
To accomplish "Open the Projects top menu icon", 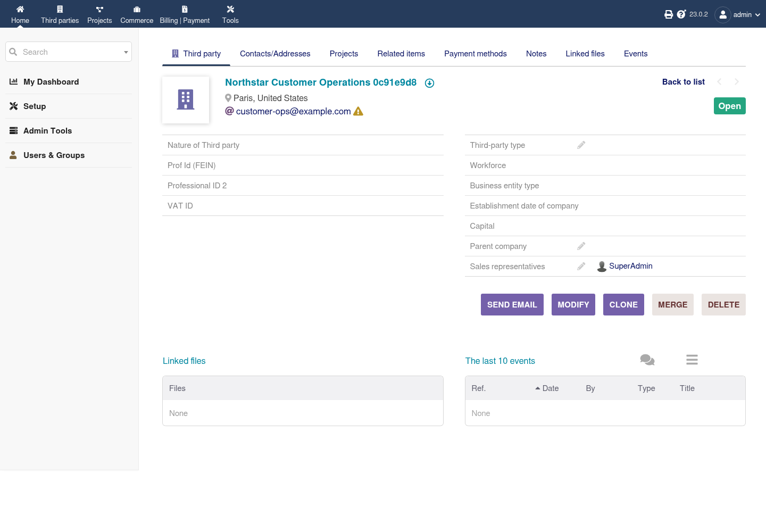I will 99,9.
